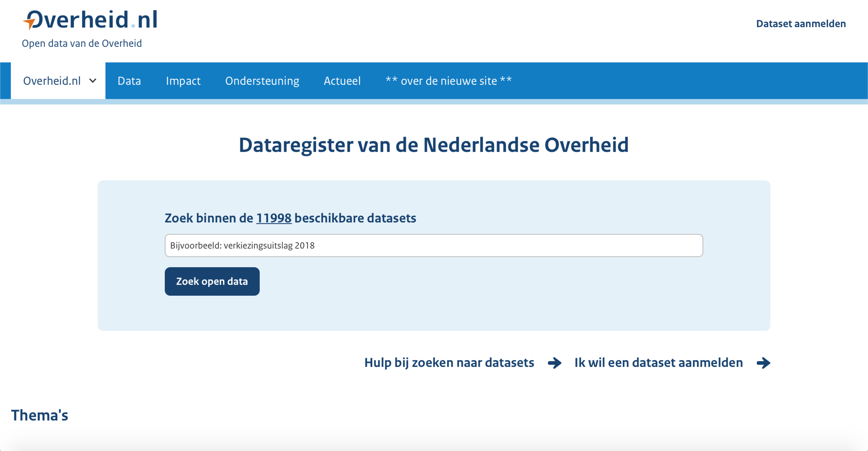Click Ik wil een dataset aanmelden

click(x=658, y=362)
